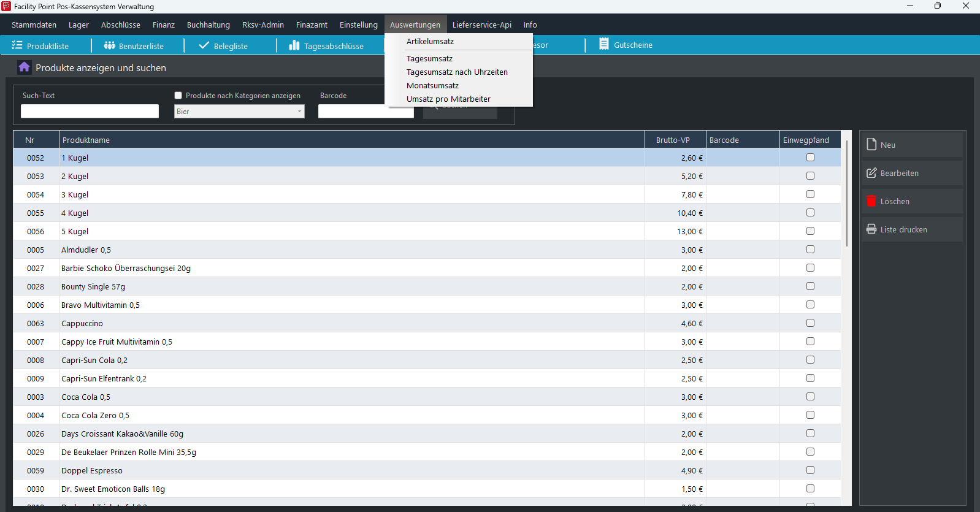Enable Produkte nach Kategorien anzeigen checkbox
Screen dimensions: 980x512
click(x=178, y=96)
